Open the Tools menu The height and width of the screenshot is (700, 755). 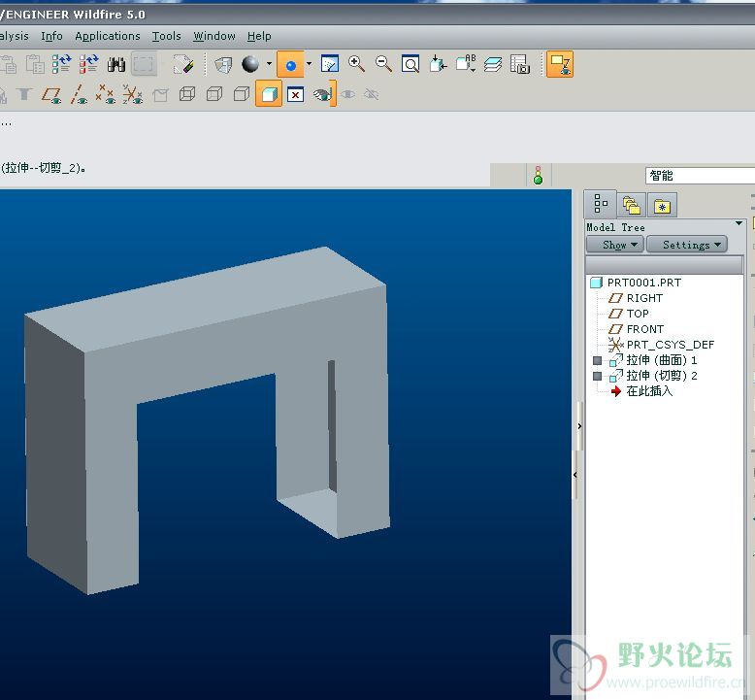166,36
